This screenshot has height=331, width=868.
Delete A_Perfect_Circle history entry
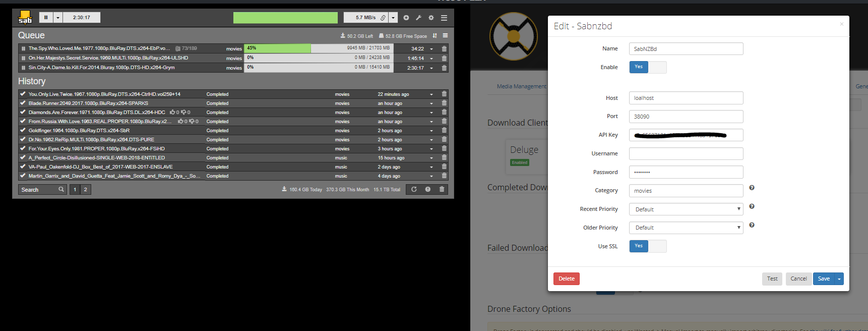tap(444, 157)
